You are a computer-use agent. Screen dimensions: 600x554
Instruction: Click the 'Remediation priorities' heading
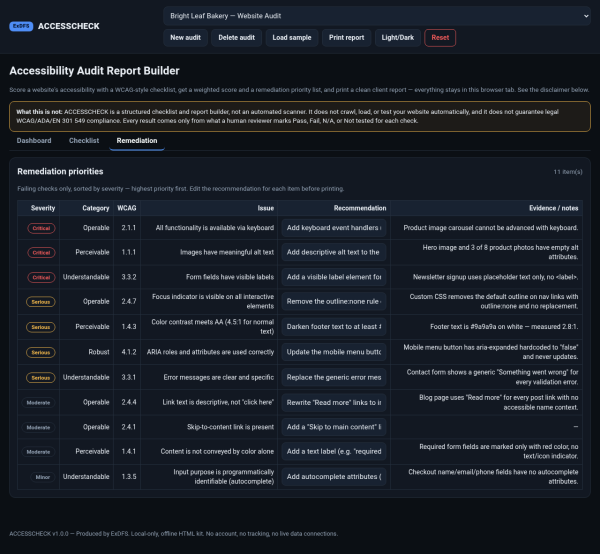point(60,172)
